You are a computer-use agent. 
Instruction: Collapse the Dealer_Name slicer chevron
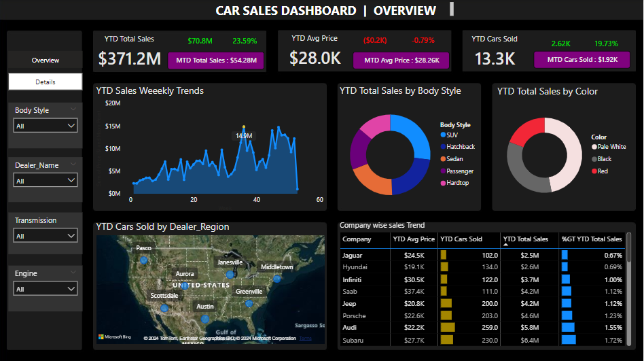tap(73, 164)
